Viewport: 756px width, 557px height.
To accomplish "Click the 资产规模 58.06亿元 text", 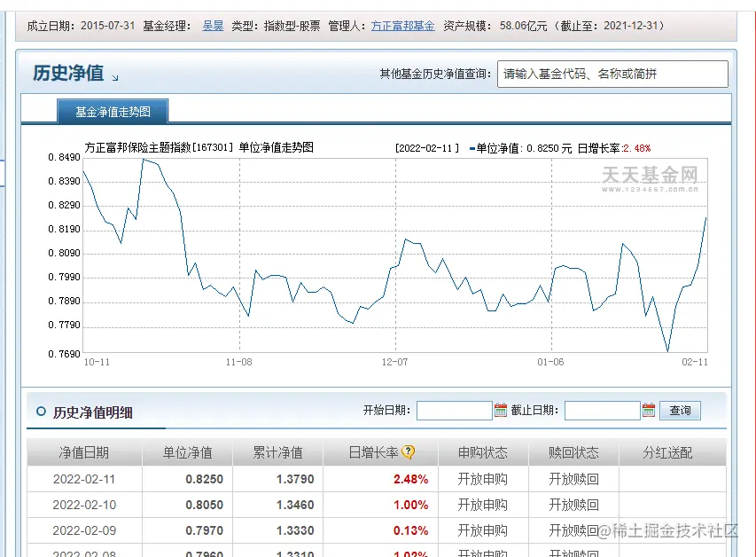I will click(x=495, y=26).
